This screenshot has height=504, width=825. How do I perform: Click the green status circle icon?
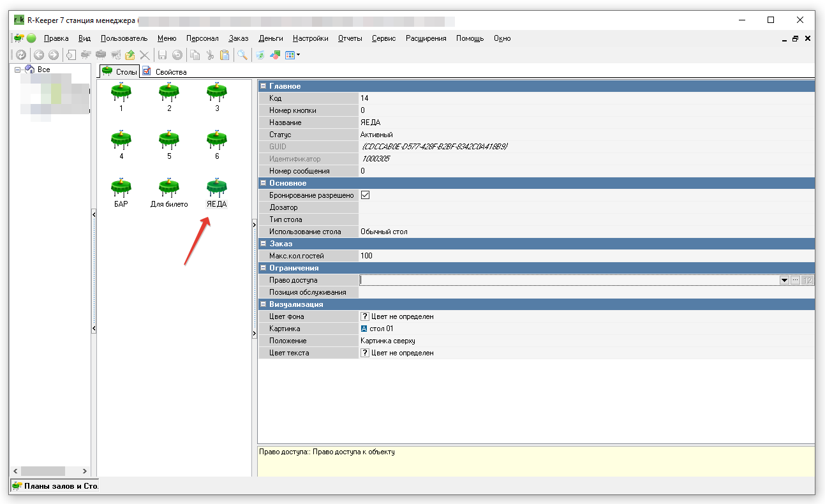tap(31, 38)
